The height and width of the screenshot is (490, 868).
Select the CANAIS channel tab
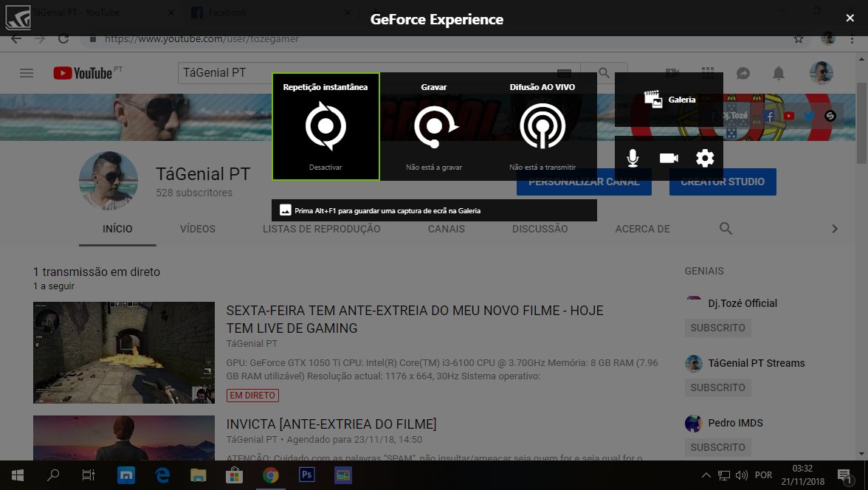coord(446,229)
